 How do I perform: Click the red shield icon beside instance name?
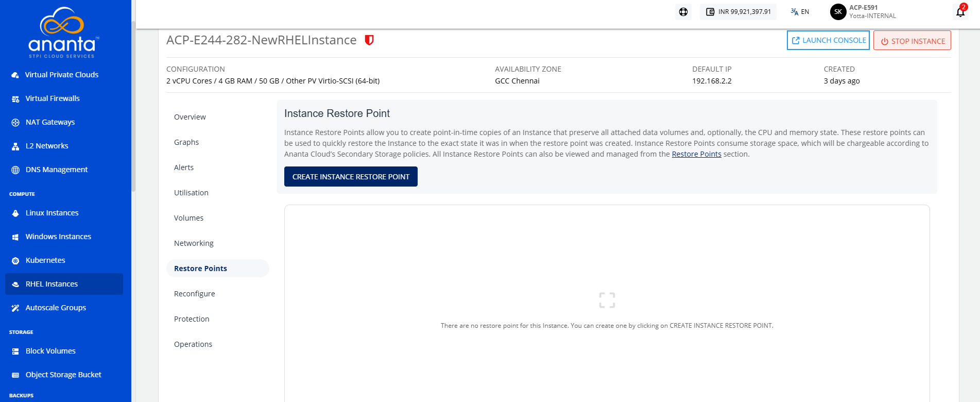pyautogui.click(x=369, y=40)
